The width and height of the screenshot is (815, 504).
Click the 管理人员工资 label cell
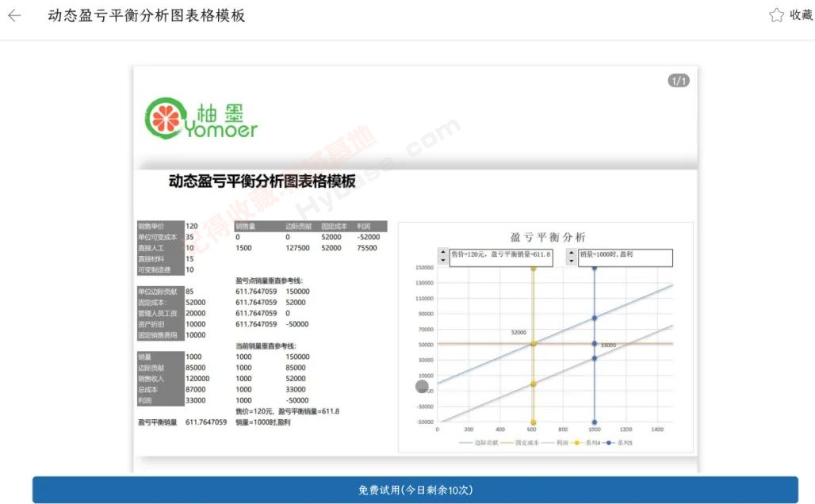click(x=161, y=313)
